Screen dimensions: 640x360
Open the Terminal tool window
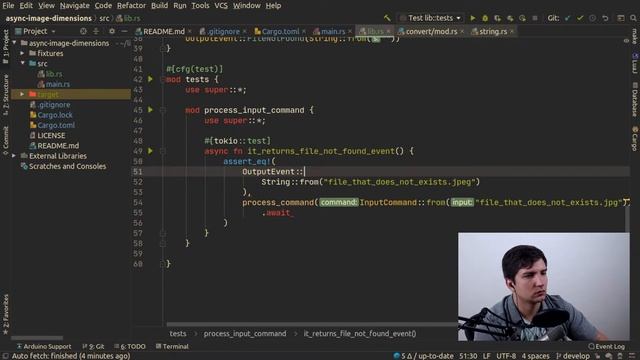(x=172, y=347)
